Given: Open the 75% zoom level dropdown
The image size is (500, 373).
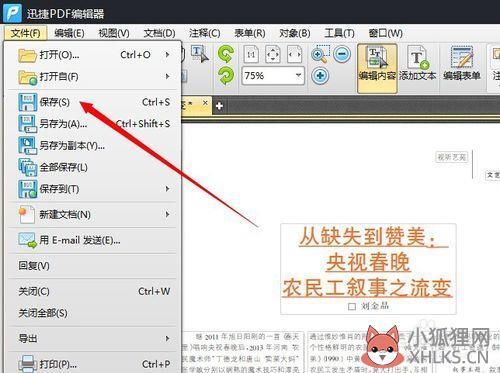Looking at the screenshot, I should 298,76.
